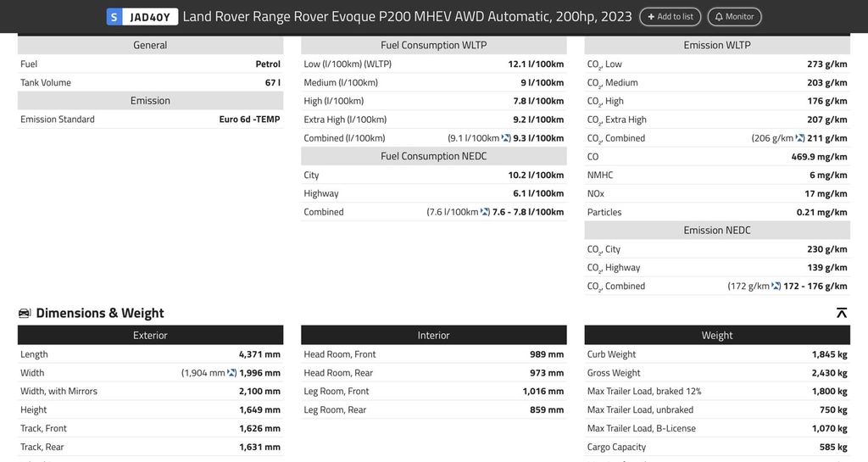The width and height of the screenshot is (868, 462).
Task: Click the Interior table header
Action: tap(433, 336)
